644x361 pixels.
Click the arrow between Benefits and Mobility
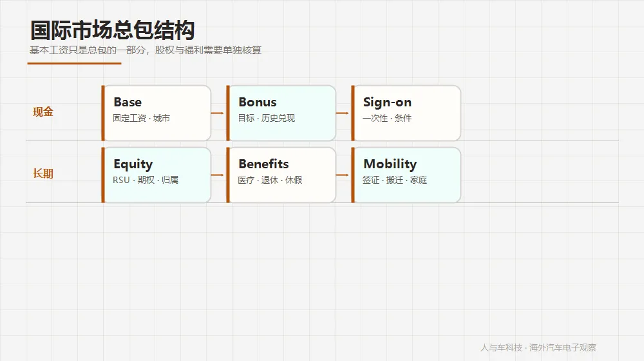(342, 175)
